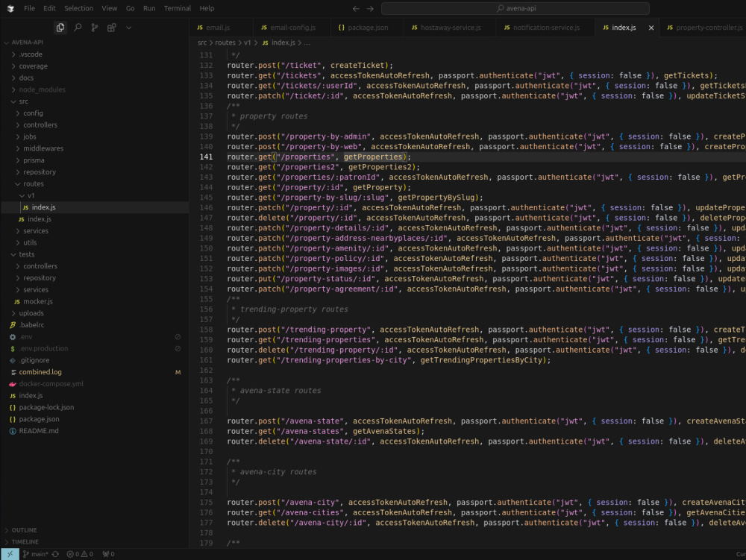
Task: Open mocker.js in the tests folder
Action: click(x=95, y=301)
